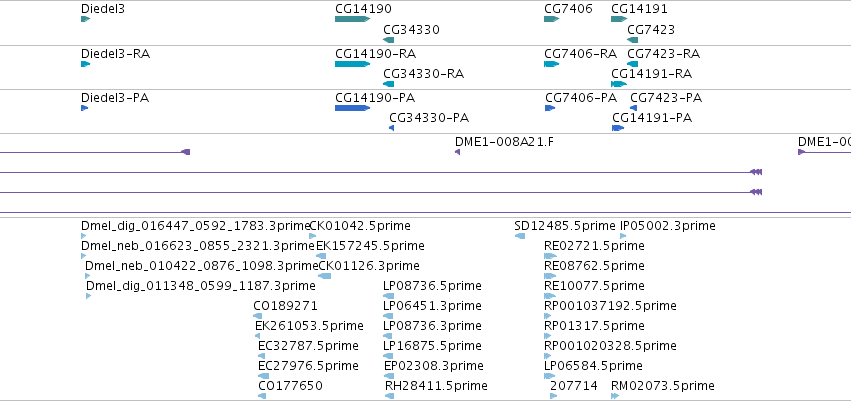The image size is (851, 401).
Task: Click the blue CG14190-PA protein arrow bar
Action: click(x=352, y=108)
